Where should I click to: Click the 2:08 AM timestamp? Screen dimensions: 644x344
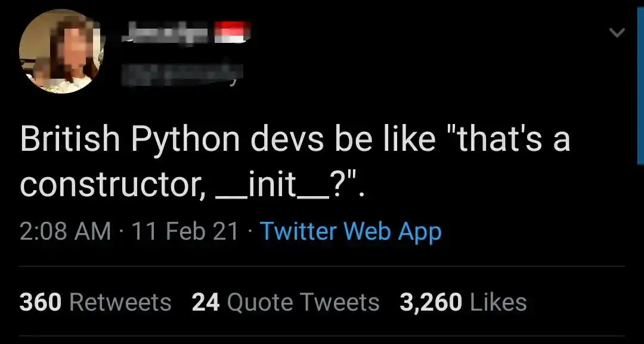click(65, 231)
